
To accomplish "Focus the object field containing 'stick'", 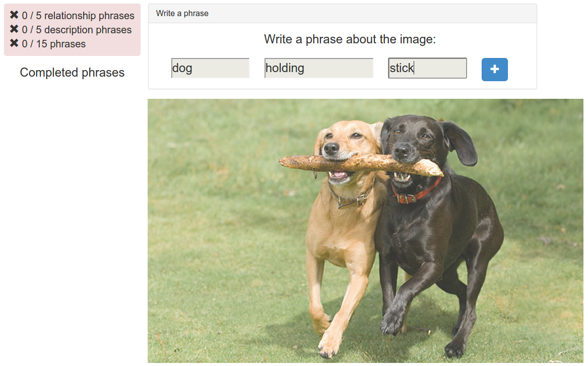I will tap(427, 68).
